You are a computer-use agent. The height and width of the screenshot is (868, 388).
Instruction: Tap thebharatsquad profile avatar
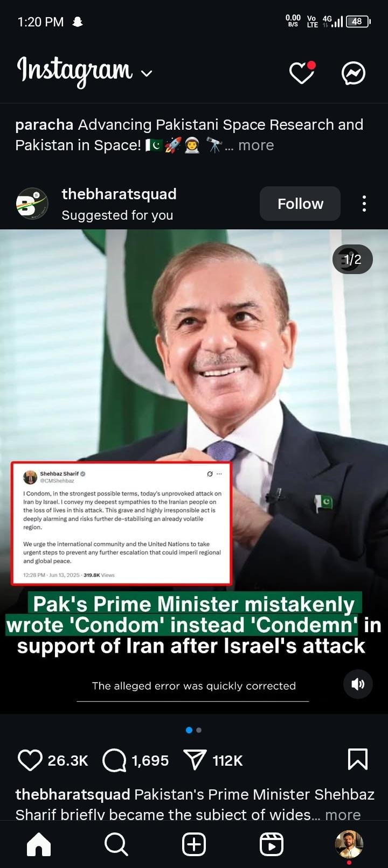tap(32, 204)
